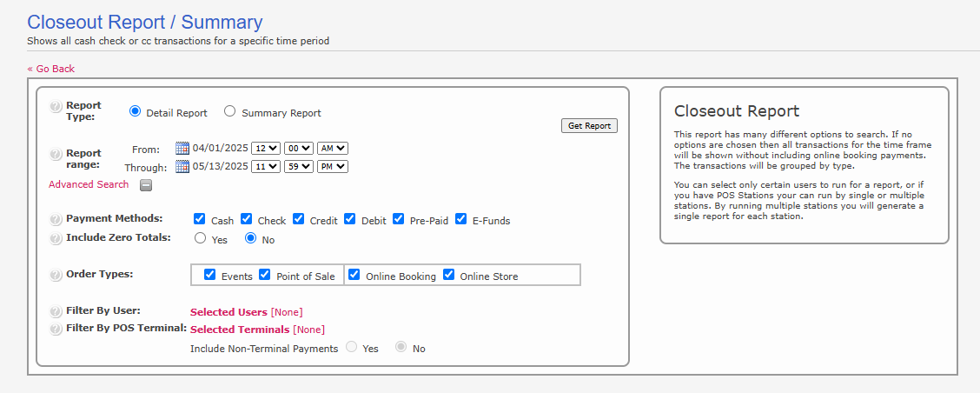Uncheck the Online Booking order type

[354, 274]
